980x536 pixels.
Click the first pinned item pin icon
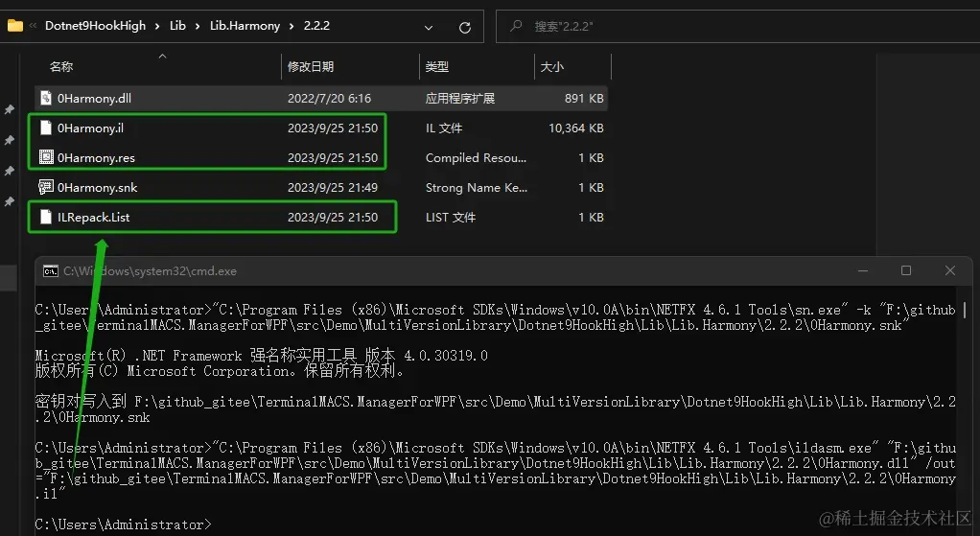(10, 110)
